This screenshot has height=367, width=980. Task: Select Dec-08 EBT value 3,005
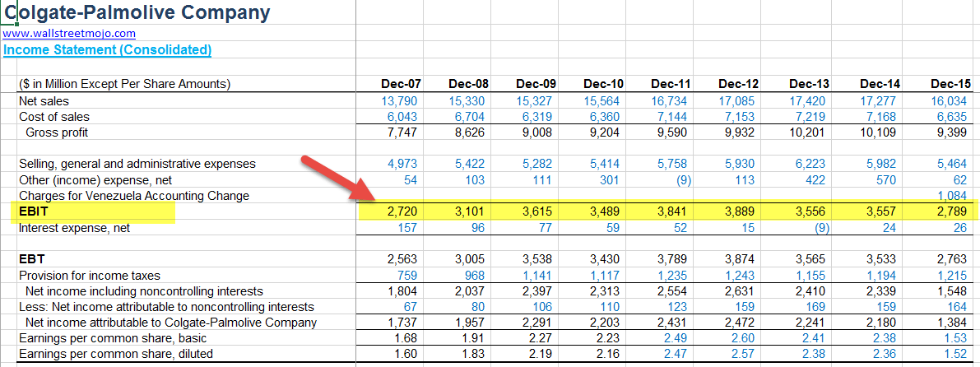469,259
